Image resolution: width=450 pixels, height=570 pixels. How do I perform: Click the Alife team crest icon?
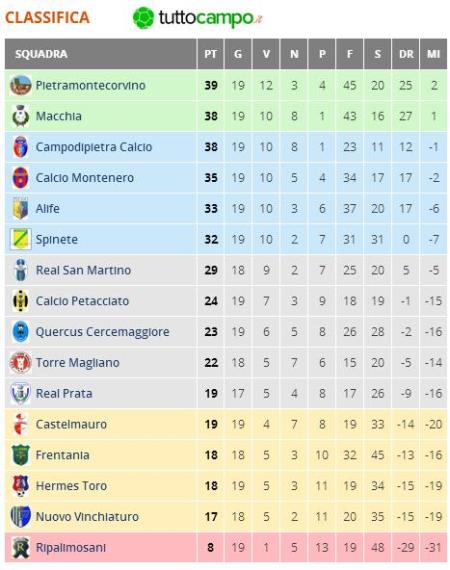(20, 208)
